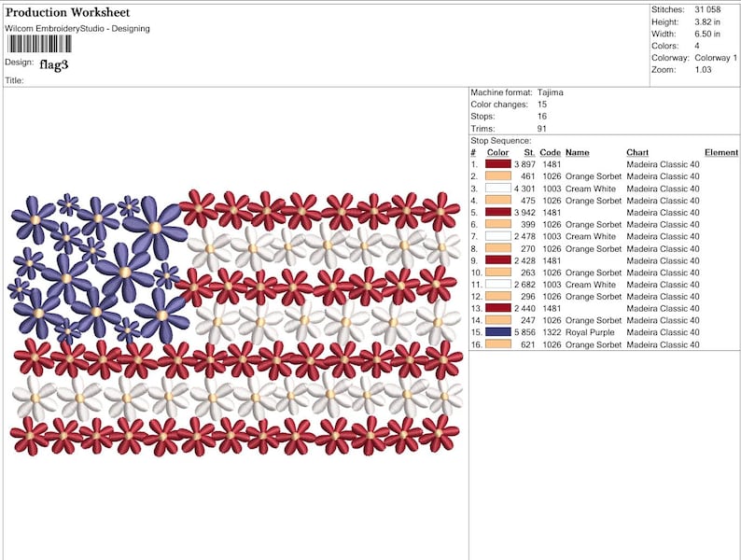Click the row 16 Orange Sorbet swatch
This screenshot has width=741, height=560.
click(498, 344)
